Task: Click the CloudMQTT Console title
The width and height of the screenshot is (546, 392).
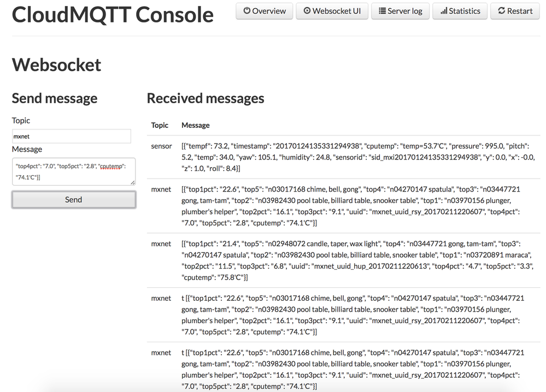Action: [112, 15]
